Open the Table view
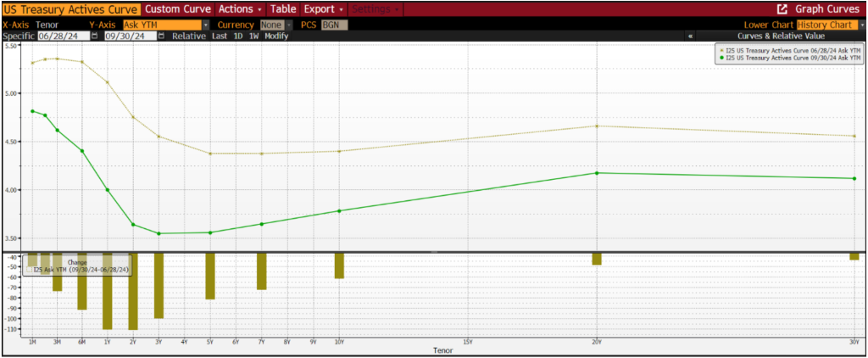This screenshot has width=868, height=358. (x=283, y=8)
